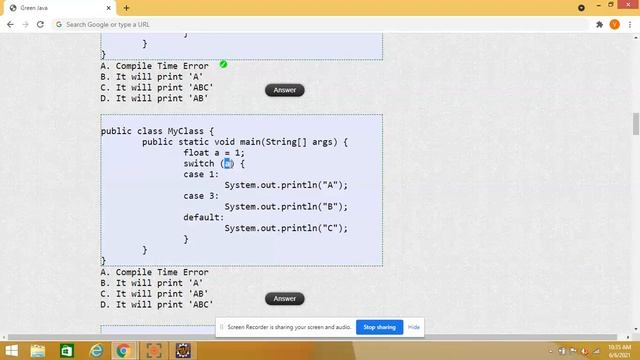This screenshot has height=360, width=640.
Task: Click the println("C") statement
Action: tap(286, 229)
